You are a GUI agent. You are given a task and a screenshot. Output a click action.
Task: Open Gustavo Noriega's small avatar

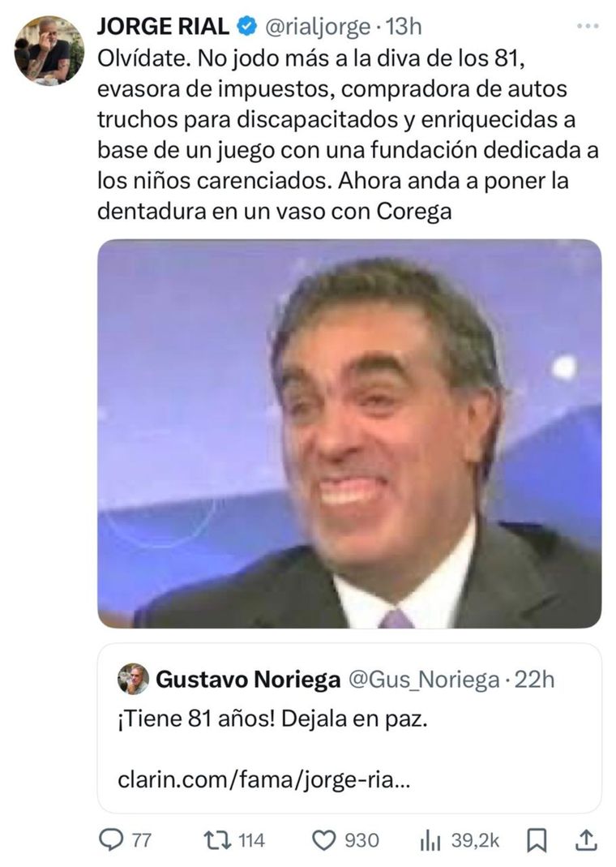tap(133, 679)
